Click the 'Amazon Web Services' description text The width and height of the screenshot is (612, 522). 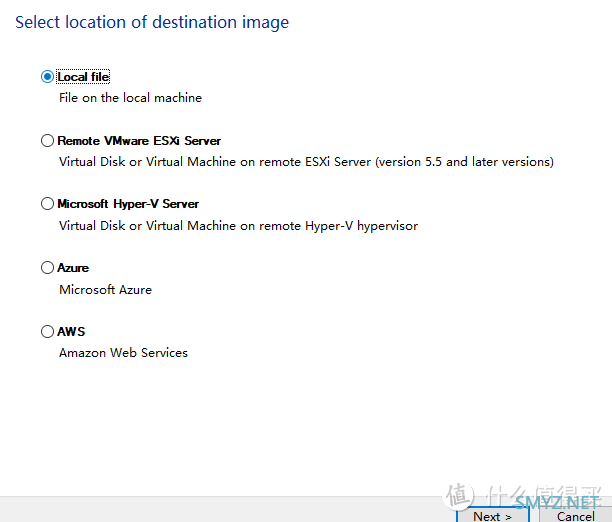click(x=123, y=353)
